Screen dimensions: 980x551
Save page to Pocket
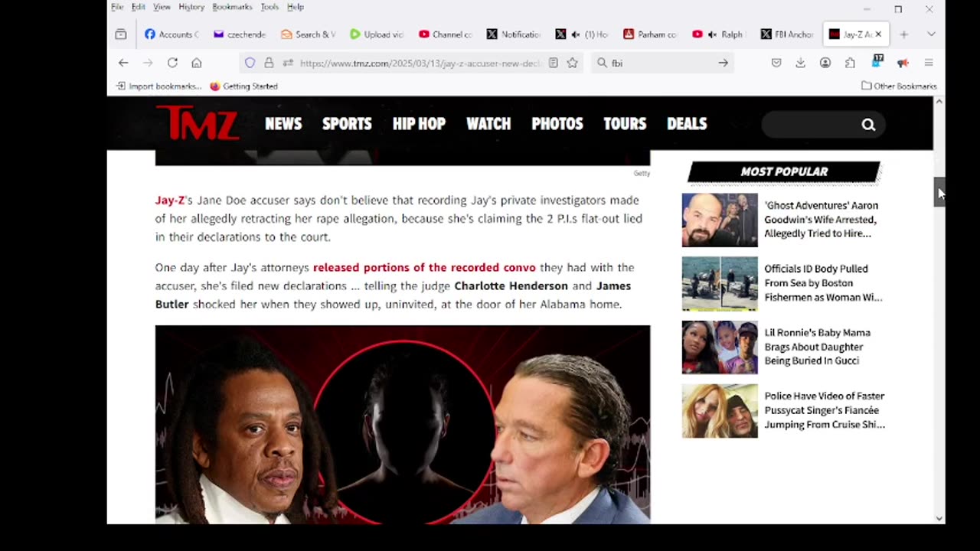pyautogui.click(x=776, y=63)
